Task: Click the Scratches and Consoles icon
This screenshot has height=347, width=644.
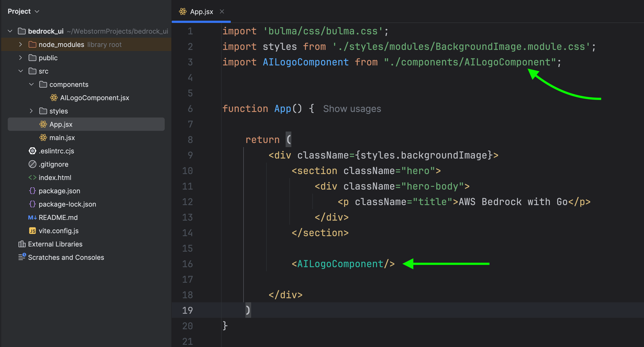Action: (22, 257)
